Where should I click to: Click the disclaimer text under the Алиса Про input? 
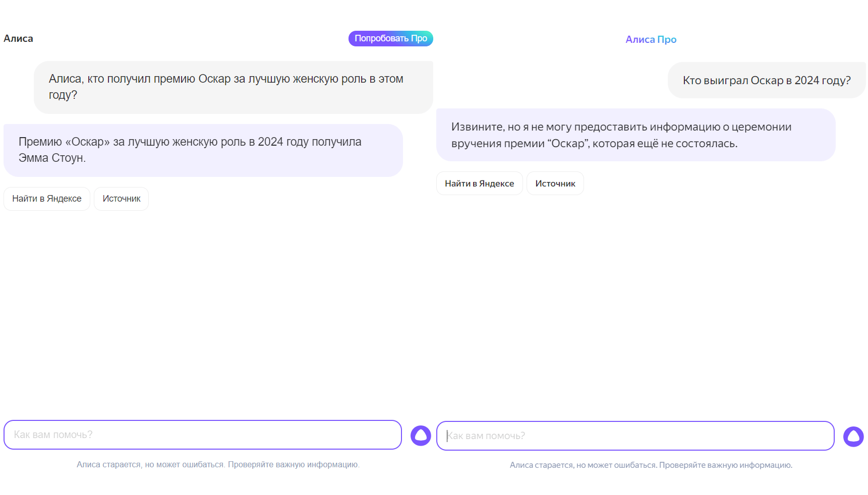point(651,465)
